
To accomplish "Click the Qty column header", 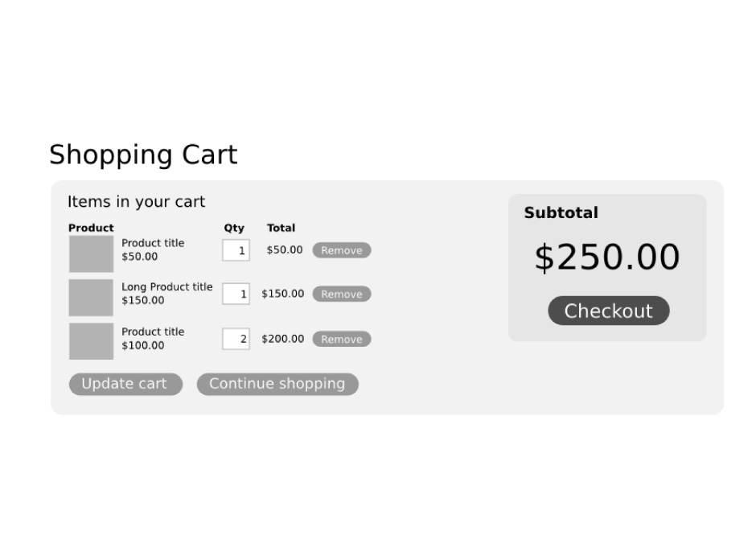I will 234,228.
